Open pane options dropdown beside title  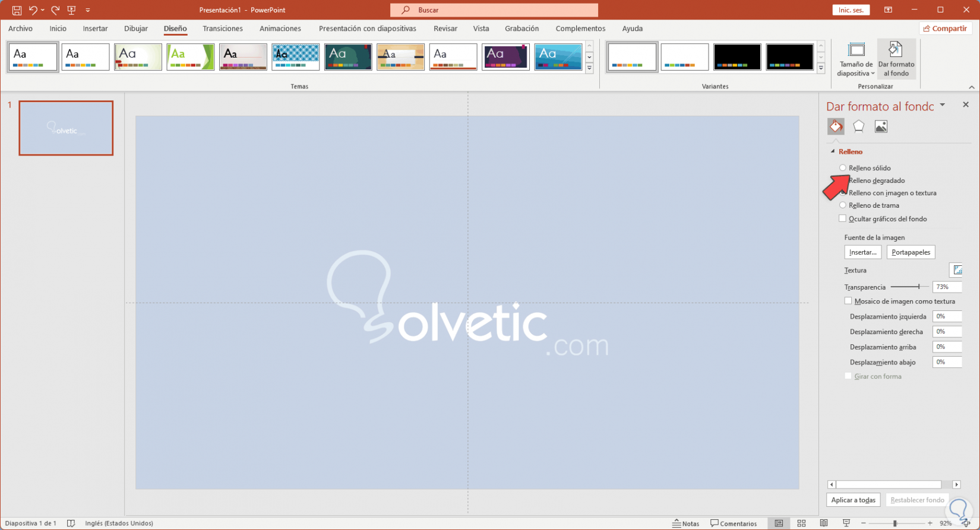[x=942, y=106]
